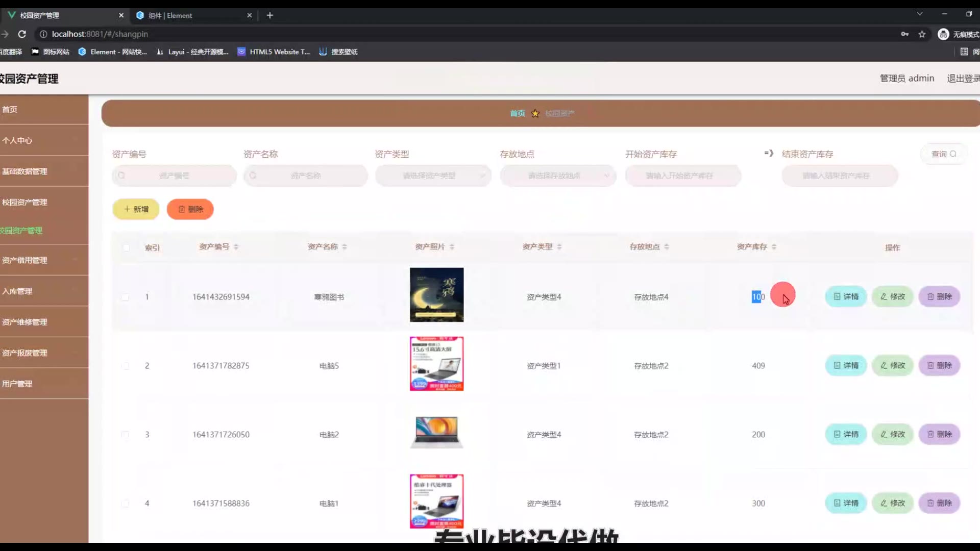Sort by 资产编号 column arrows
Image resolution: width=980 pixels, height=551 pixels.
pyautogui.click(x=236, y=247)
